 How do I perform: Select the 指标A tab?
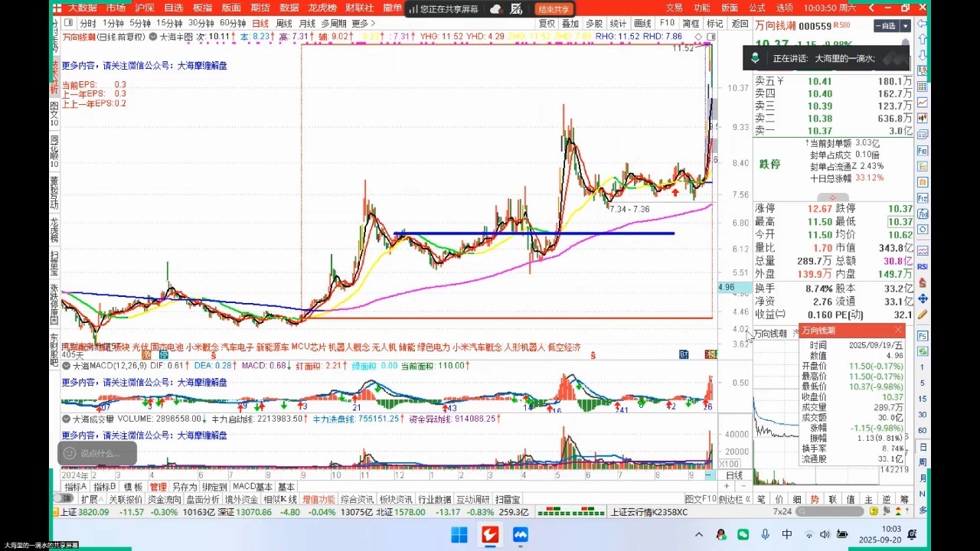click(75, 487)
